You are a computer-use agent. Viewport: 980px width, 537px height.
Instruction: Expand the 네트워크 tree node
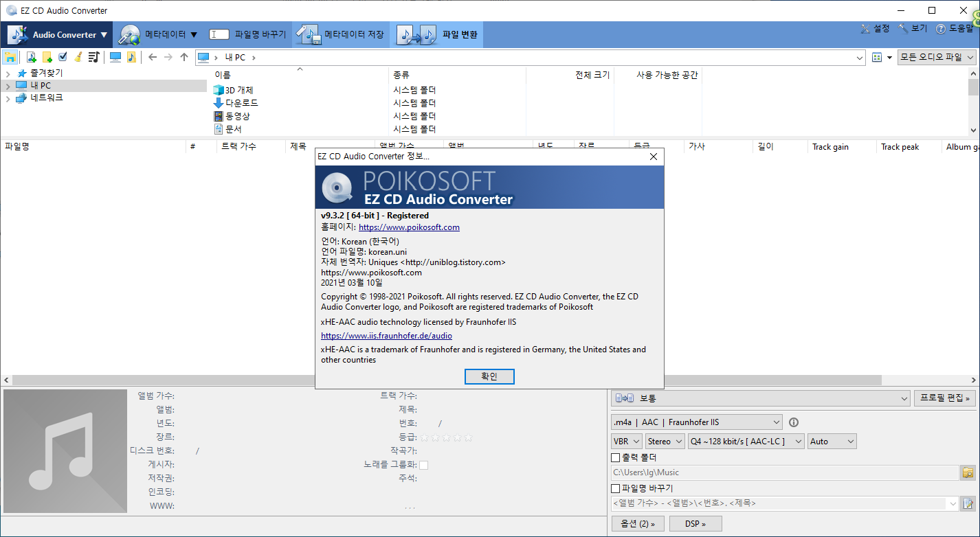click(x=8, y=98)
